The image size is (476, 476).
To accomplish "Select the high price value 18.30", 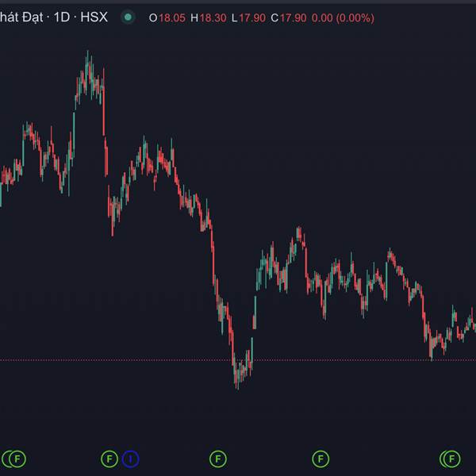I will coord(213,18).
